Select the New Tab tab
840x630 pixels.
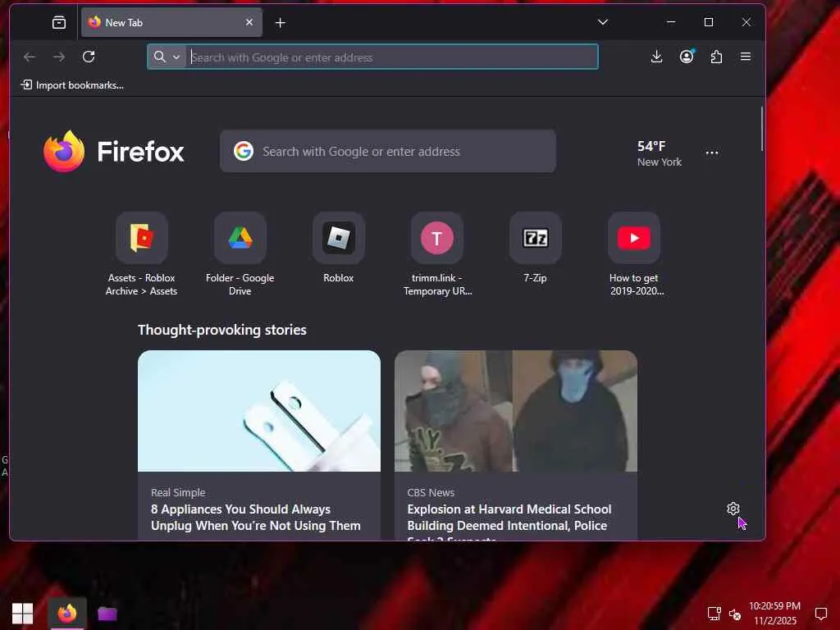coord(171,22)
